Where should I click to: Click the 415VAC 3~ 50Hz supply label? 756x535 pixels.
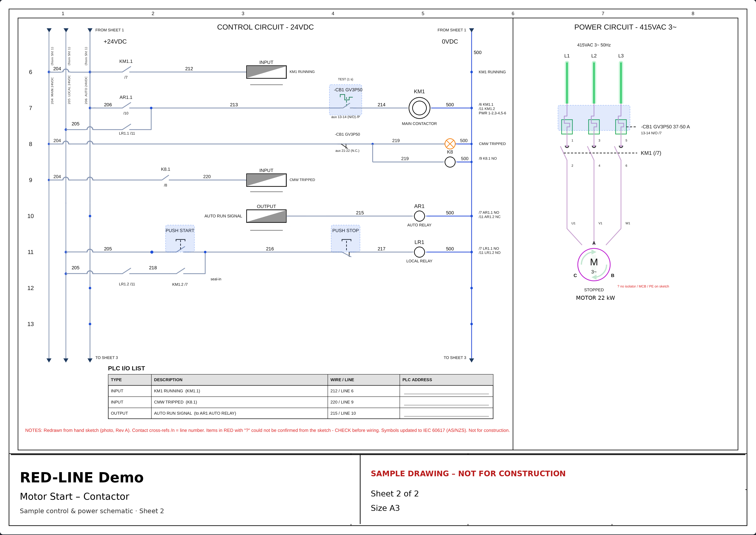[x=594, y=45]
